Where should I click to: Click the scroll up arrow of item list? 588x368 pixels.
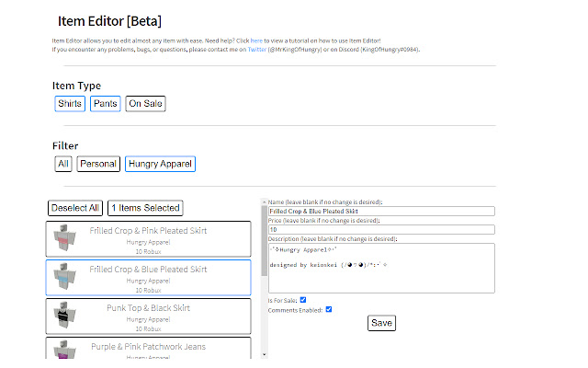point(265,202)
